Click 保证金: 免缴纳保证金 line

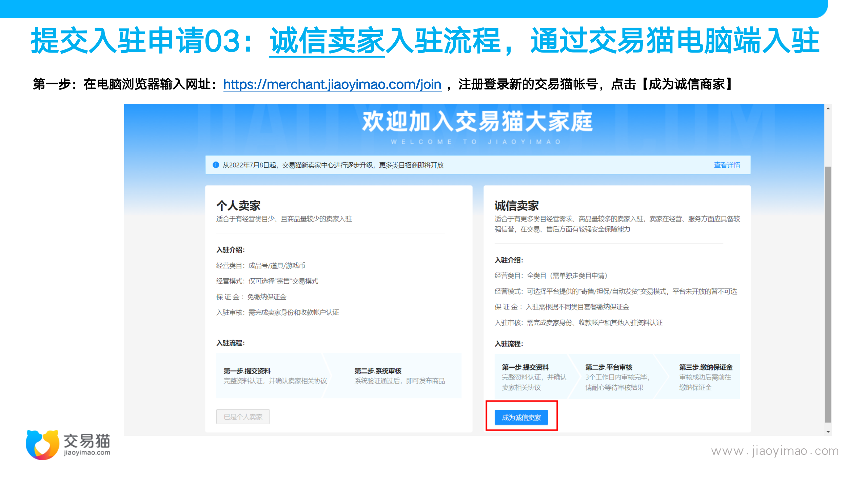(251, 297)
